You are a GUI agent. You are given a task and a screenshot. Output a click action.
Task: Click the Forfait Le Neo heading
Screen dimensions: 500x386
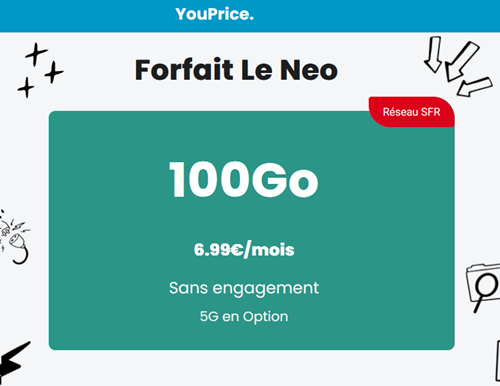[x=236, y=70]
